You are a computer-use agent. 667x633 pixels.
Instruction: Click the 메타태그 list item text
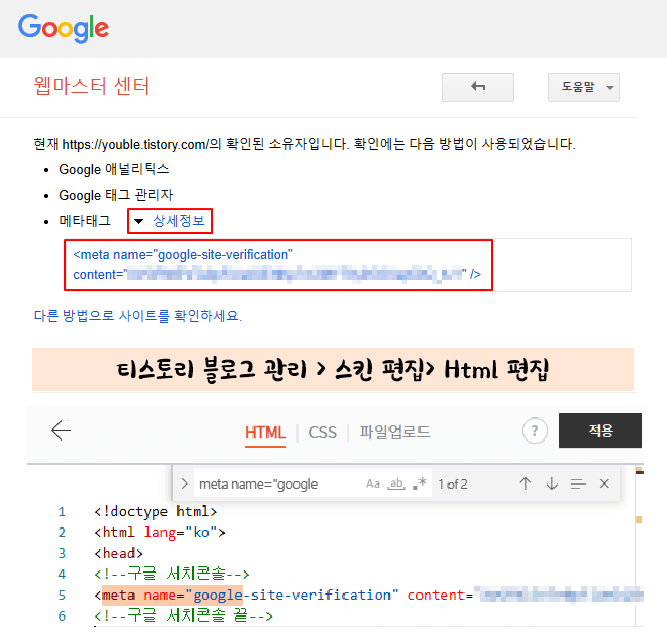85,221
